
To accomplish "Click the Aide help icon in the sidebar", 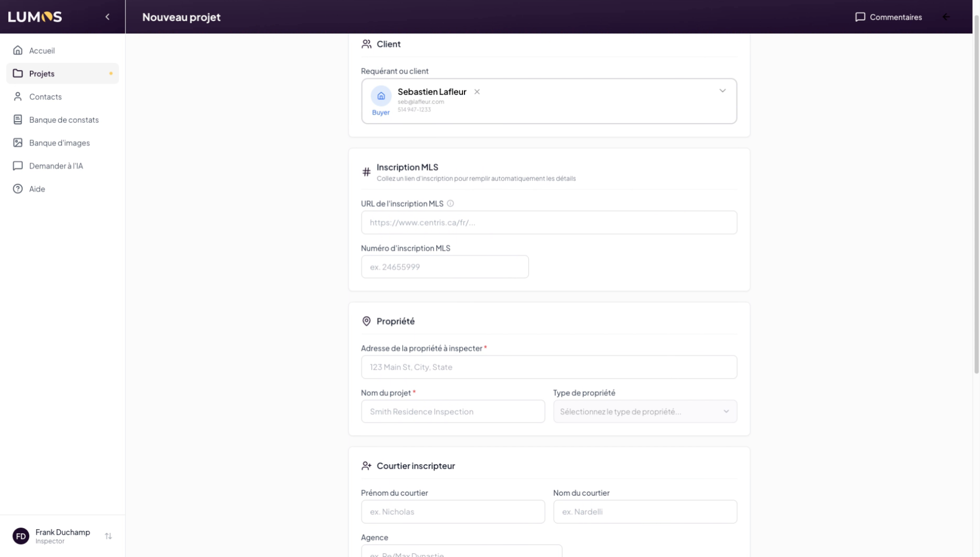I will [18, 189].
